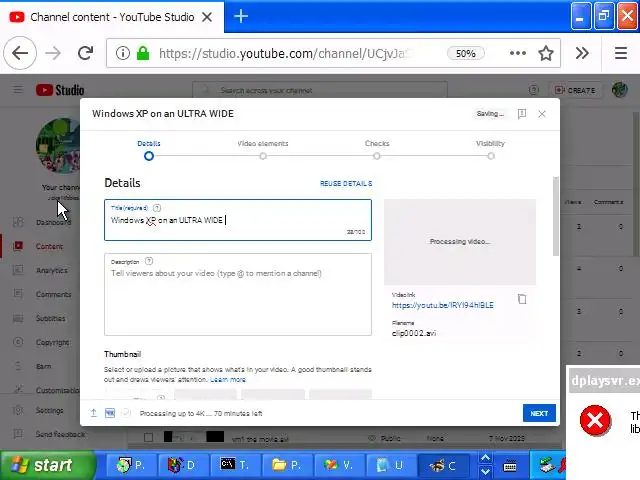Screen dimensions: 640x480
Task: Send feedback via dialog flag icon
Action: click(522, 114)
